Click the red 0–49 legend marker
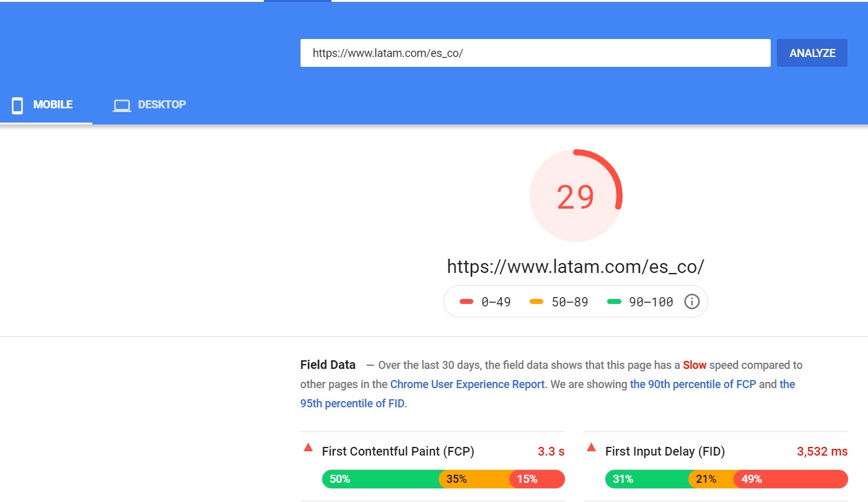The image size is (868, 502). 467,302
